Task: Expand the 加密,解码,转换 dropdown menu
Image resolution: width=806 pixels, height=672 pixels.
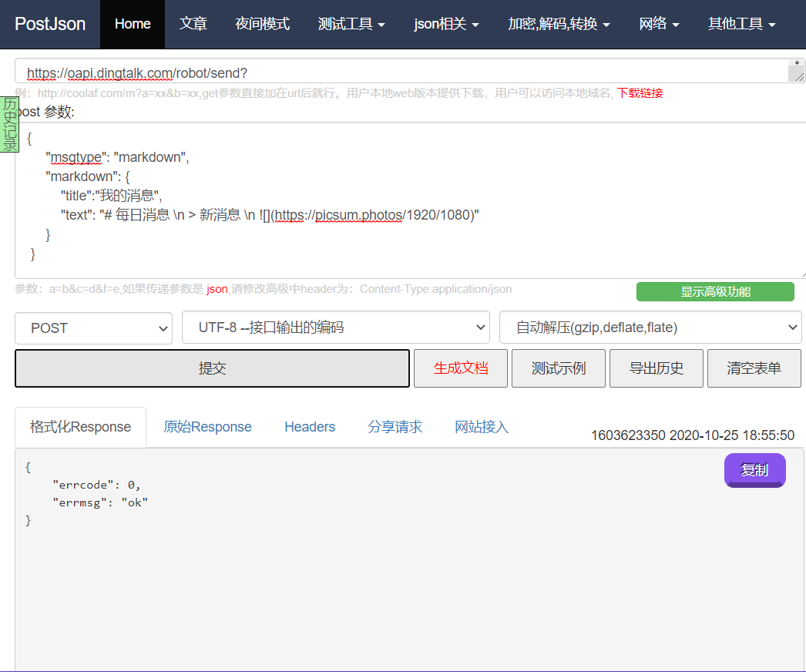Action: 559,24
